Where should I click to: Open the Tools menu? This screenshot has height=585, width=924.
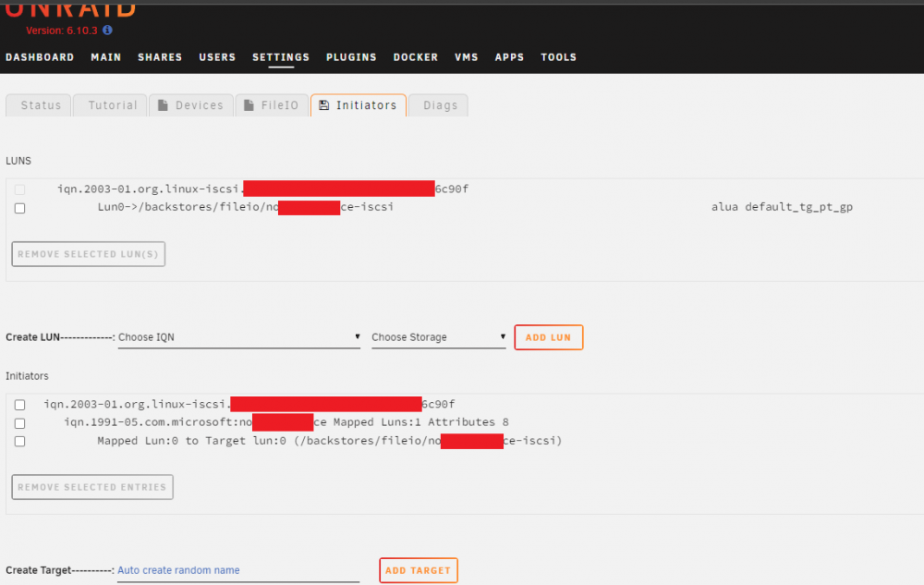(559, 57)
